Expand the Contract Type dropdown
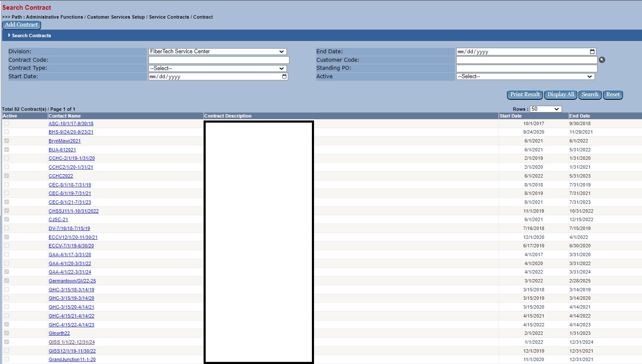The width and height of the screenshot is (642, 364). coord(217,68)
